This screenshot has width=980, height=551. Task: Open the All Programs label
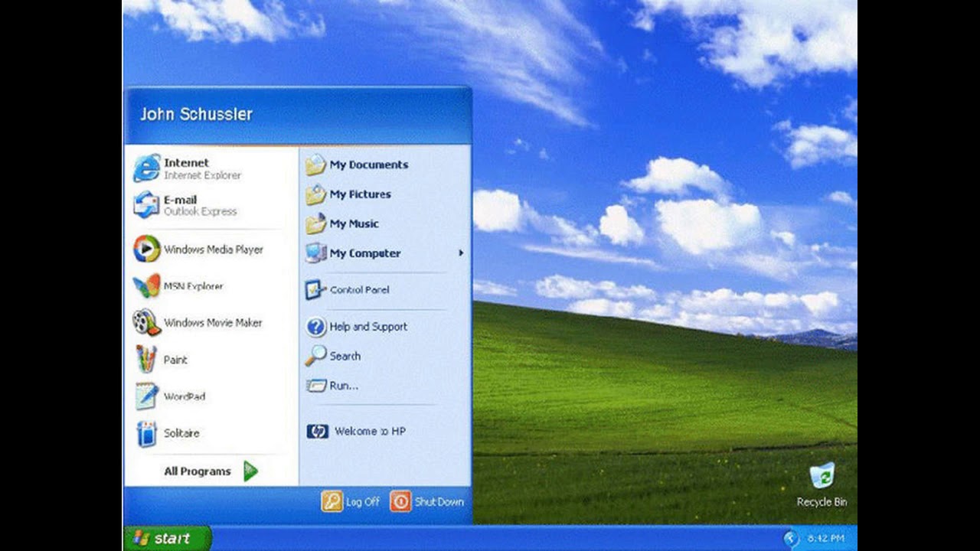(197, 471)
